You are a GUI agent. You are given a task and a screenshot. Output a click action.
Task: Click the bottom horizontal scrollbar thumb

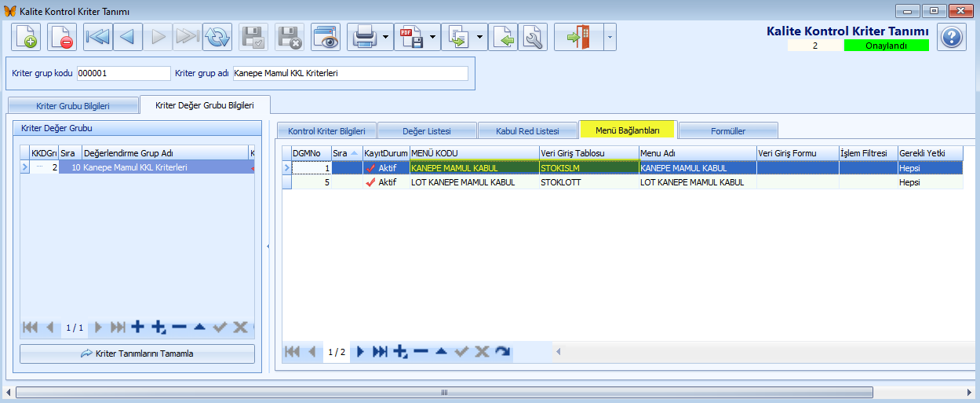tap(444, 392)
